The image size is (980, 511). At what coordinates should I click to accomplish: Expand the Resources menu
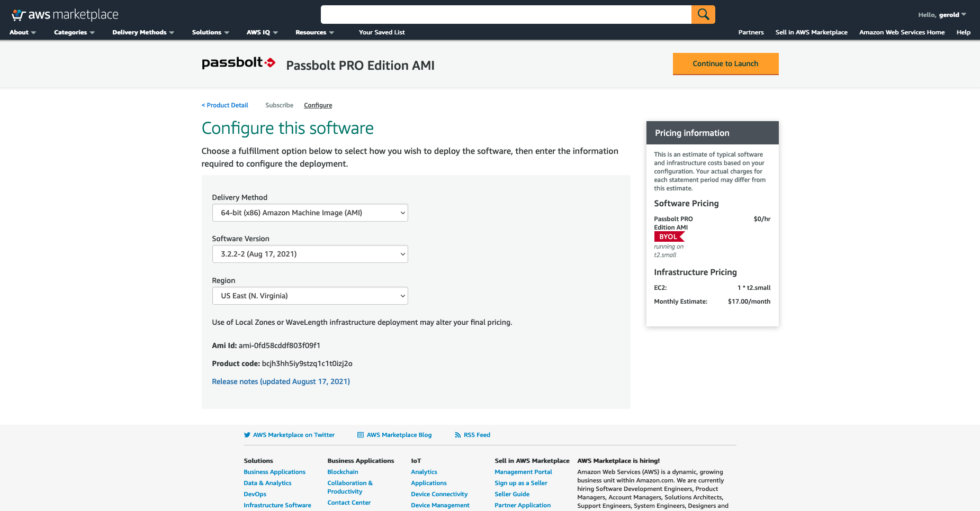(x=315, y=32)
